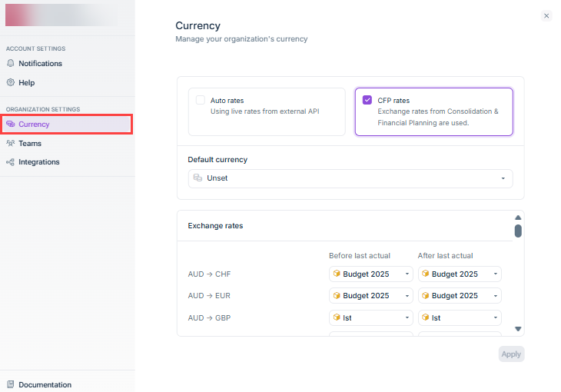Click the Exchange rates scrollbar thumb
561x392 pixels.
518,231
